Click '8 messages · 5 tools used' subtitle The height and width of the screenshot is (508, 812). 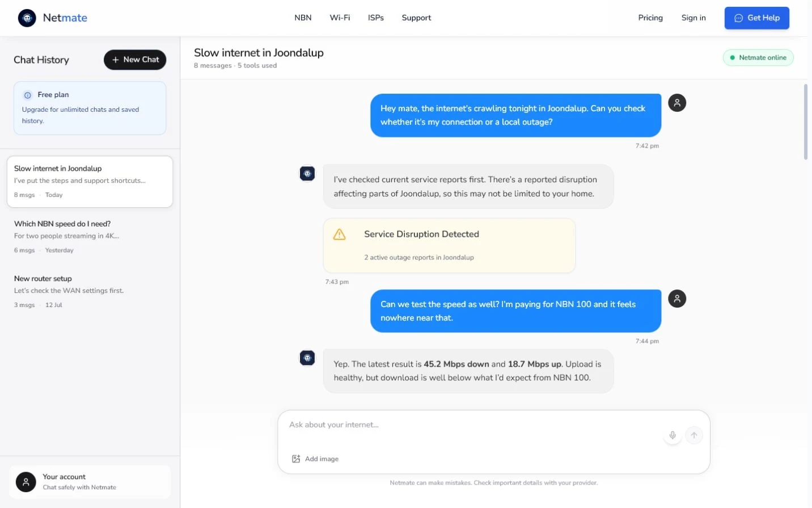tap(235, 65)
